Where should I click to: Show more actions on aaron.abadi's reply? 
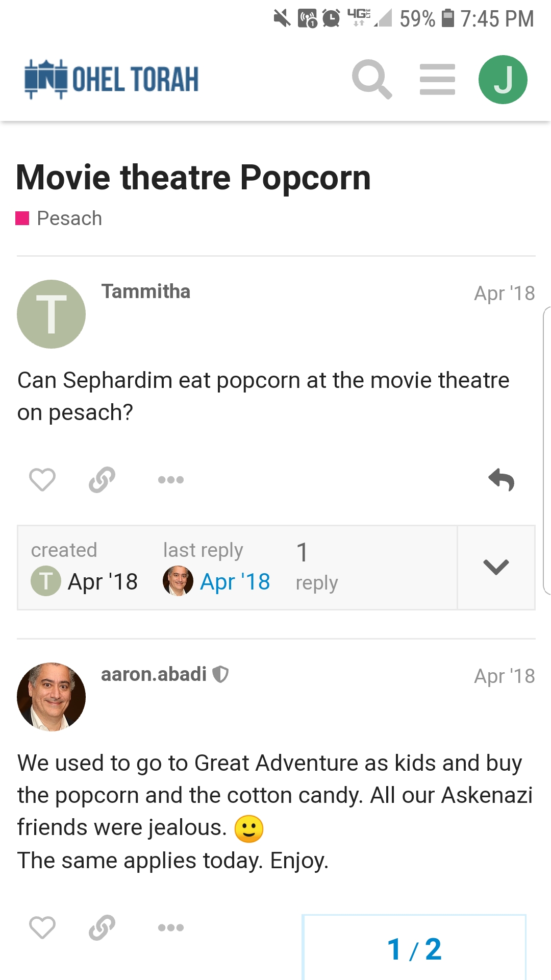point(170,927)
